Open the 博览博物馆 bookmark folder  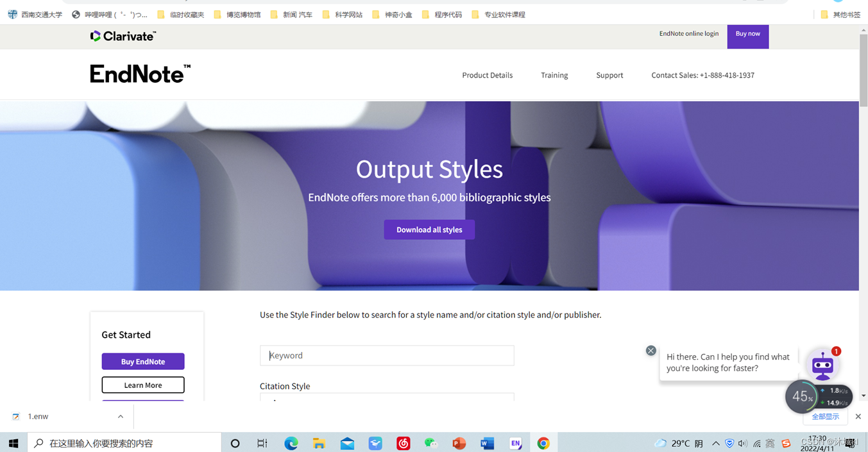237,14
